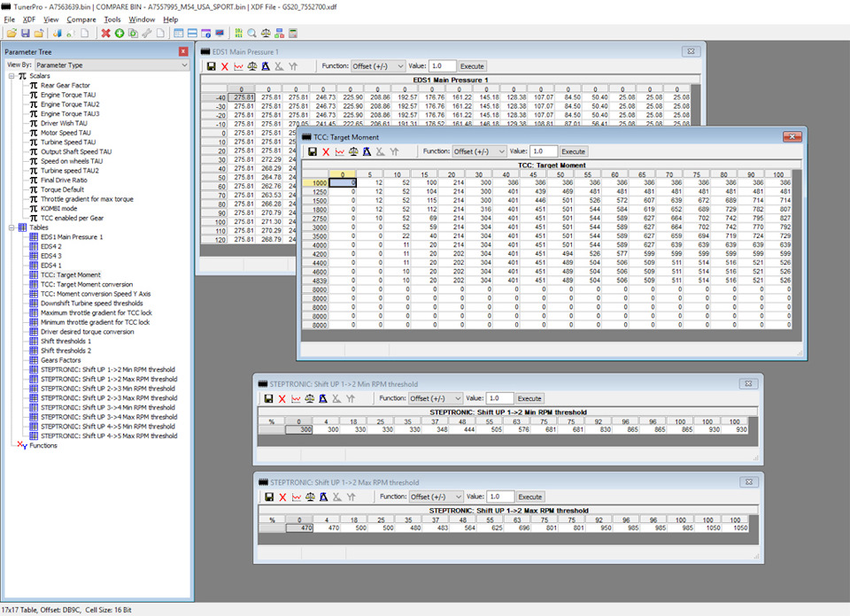Click Value field in Min RPM threshold window
The width and height of the screenshot is (850, 616).
pos(499,398)
